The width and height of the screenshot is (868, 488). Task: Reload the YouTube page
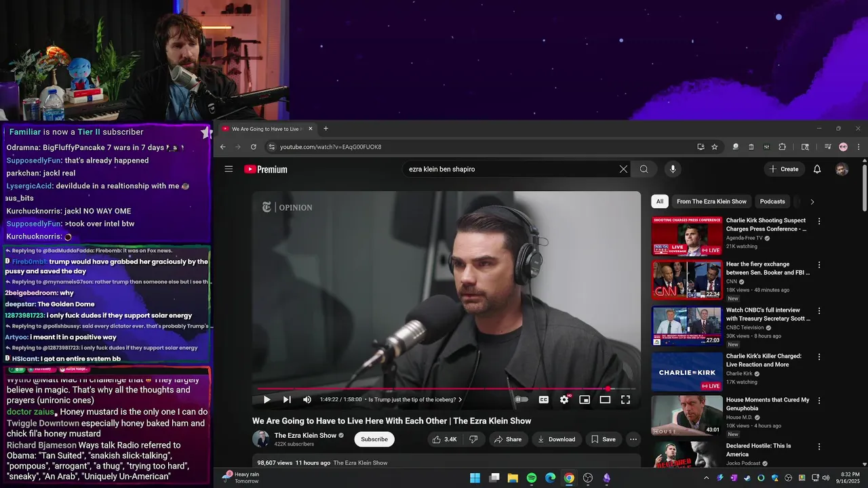click(254, 146)
